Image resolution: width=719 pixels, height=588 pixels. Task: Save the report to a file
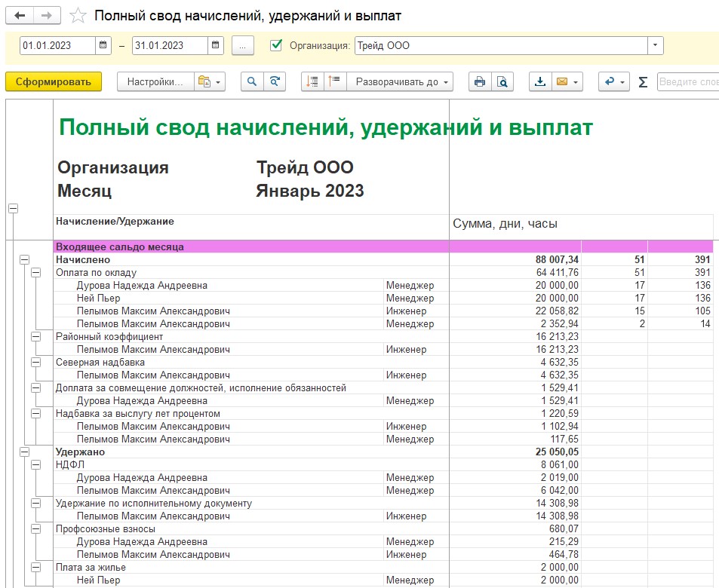(540, 82)
